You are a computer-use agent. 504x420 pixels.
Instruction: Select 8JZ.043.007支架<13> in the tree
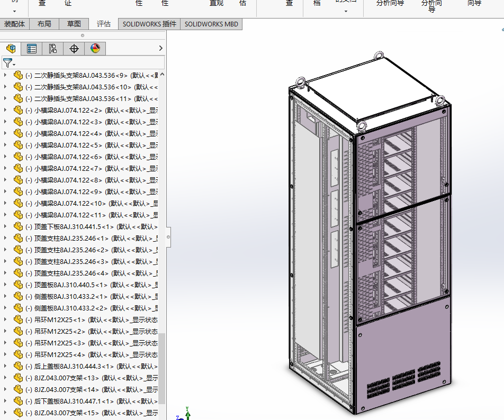click(x=92, y=378)
